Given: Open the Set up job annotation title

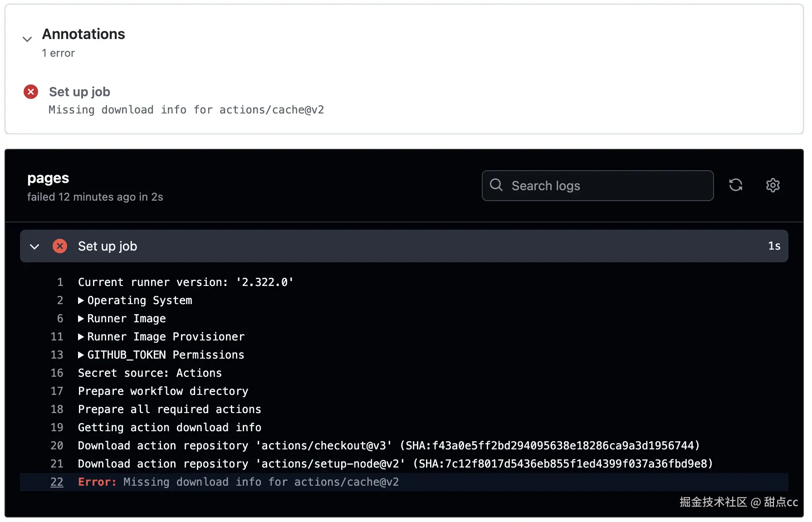Looking at the screenshot, I should [79, 92].
